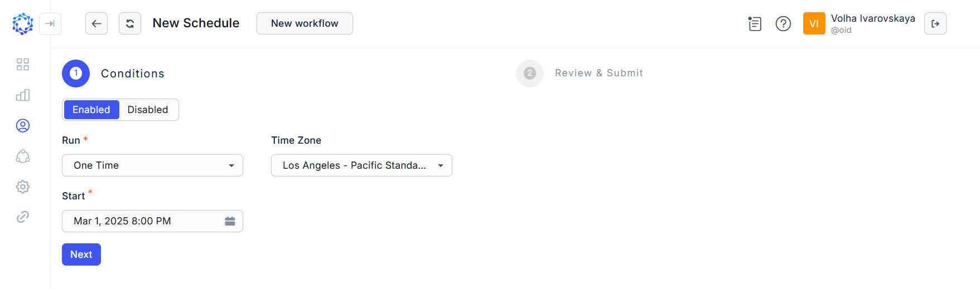The height and width of the screenshot is (289, 980).
Task: Expand the Time Zone dropdown
Action: [x=361, y=165]
